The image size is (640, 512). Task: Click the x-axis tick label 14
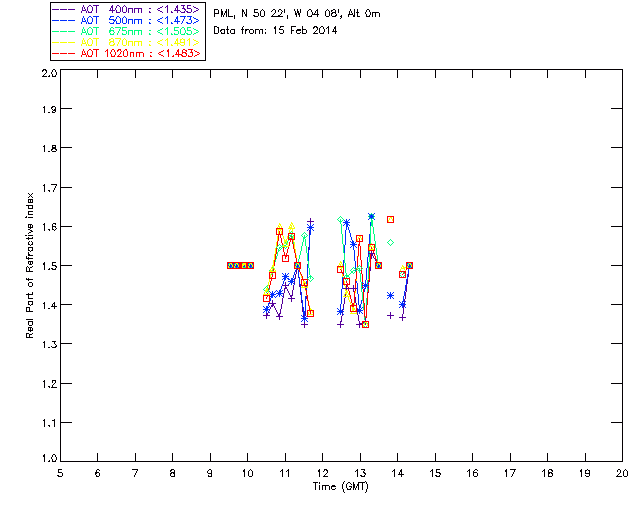click(x=398, y=473)
